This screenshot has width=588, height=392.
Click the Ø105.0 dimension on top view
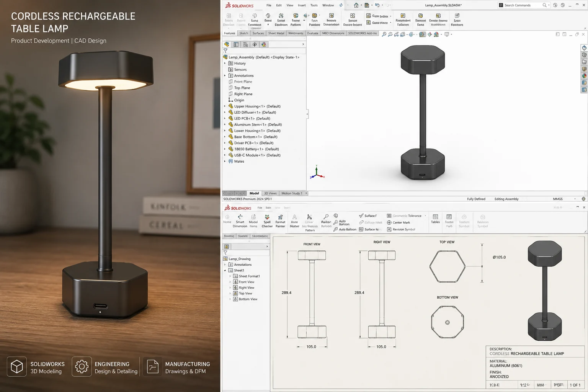(499, 257)
